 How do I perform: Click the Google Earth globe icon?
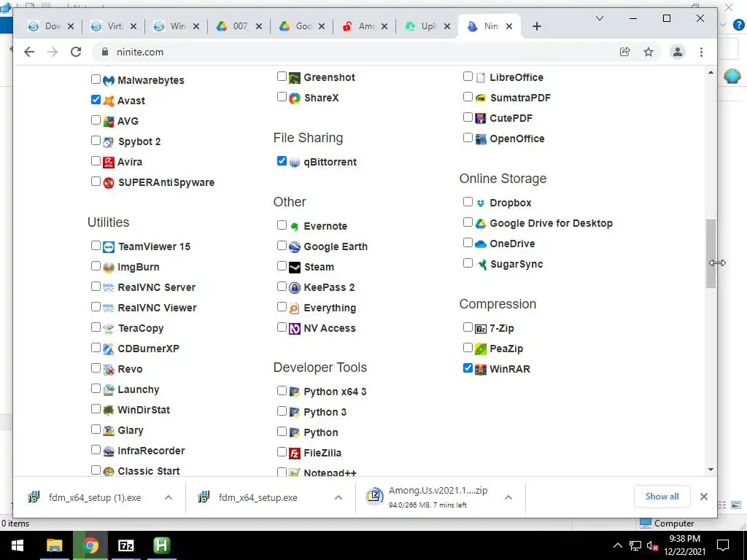point(295,246)
